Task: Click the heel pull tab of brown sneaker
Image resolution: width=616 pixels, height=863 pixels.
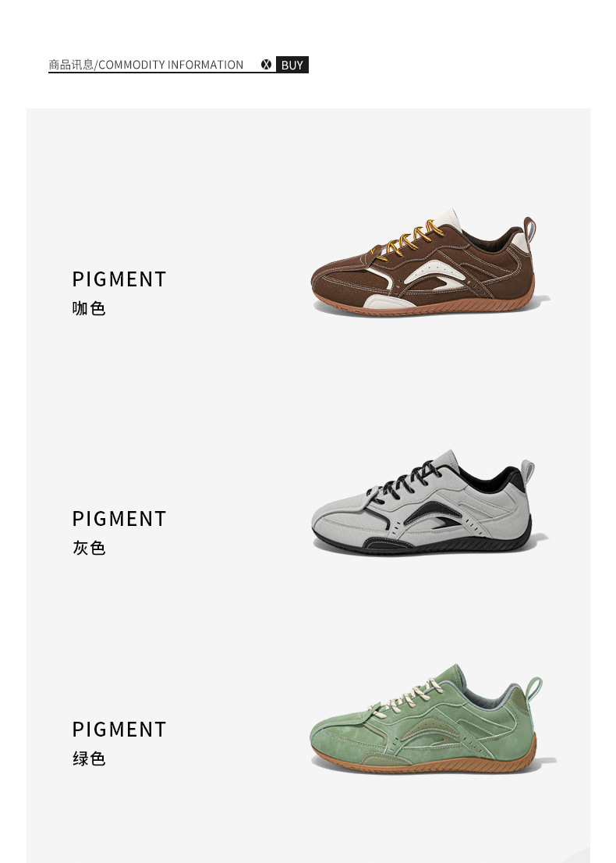Action: (529, 231)
